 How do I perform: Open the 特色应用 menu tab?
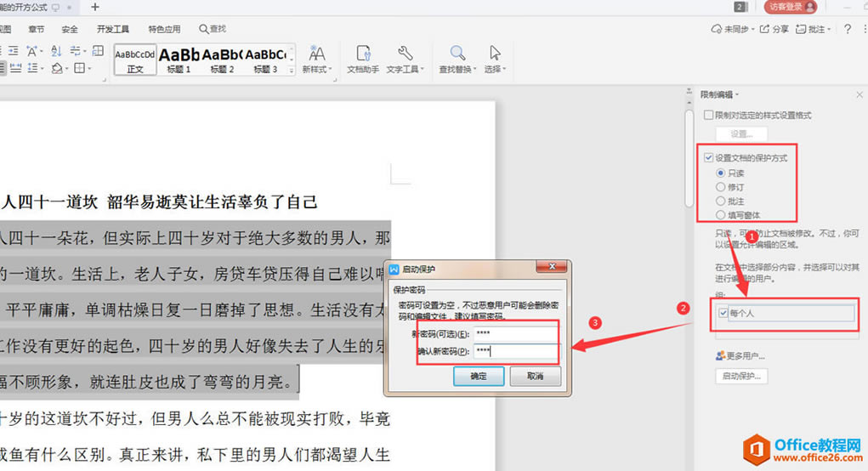164,30
